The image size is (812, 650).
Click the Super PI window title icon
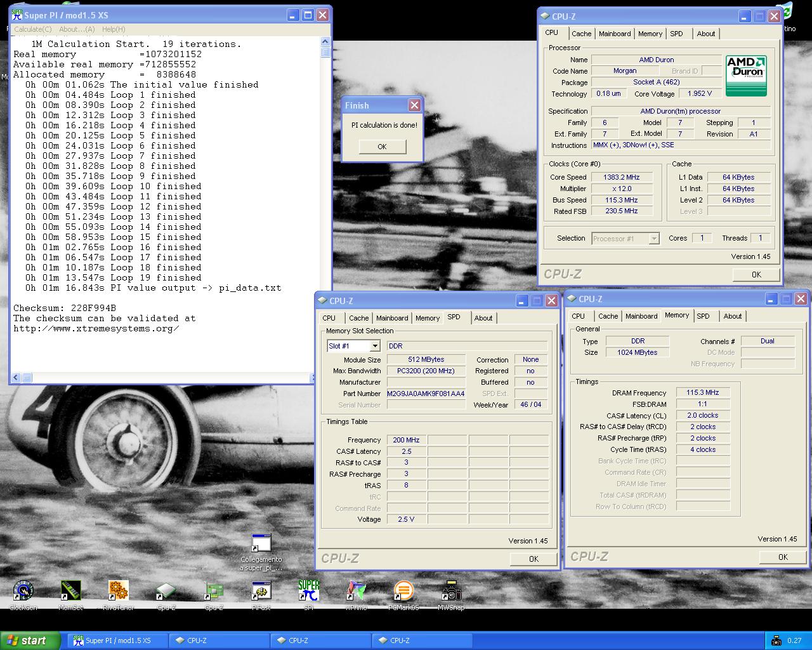(17, 15)
